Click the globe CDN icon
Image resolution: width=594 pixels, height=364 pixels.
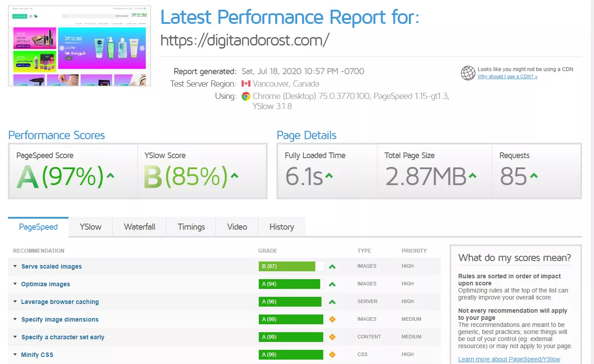coord(468,73)
